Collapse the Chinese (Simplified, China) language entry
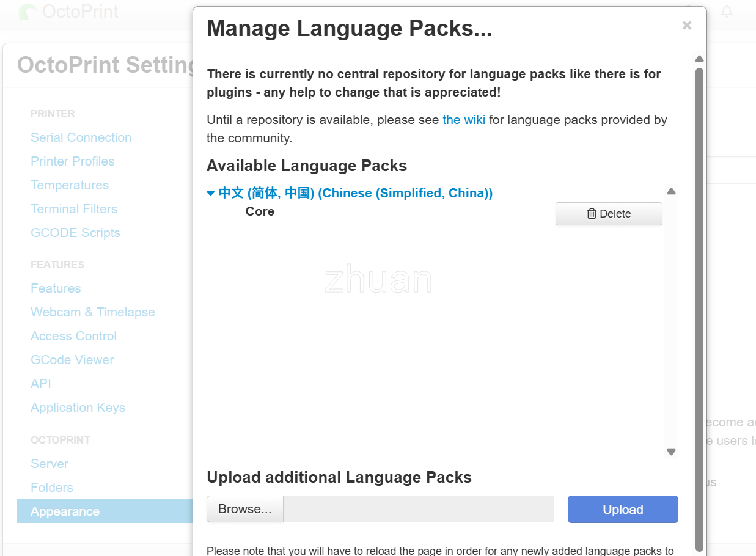This screenshot has height=556, width=756. [350, 193]
